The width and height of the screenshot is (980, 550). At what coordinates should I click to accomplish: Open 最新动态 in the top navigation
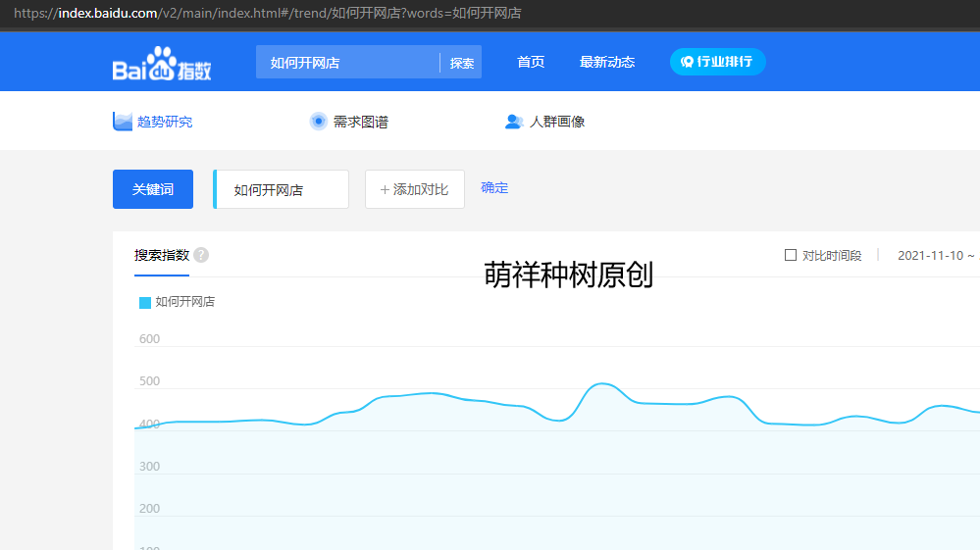coord(607,62)
